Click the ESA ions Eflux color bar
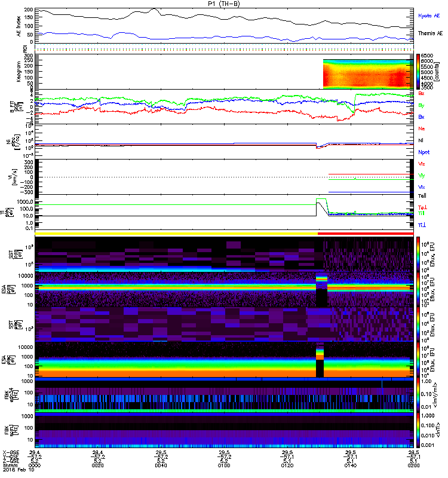448x478 pixels. tap(418, 289)
